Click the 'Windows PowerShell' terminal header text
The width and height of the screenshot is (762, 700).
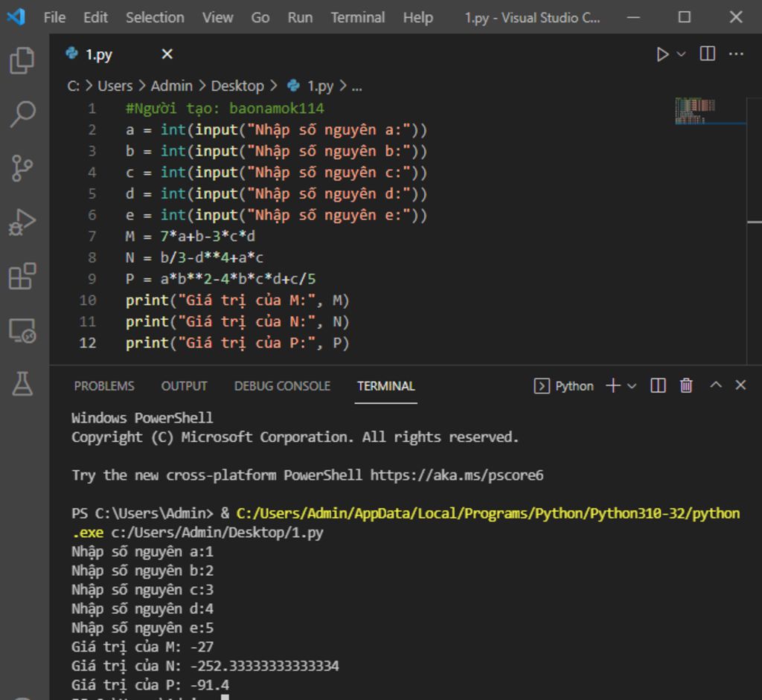pyautogui.click(x=142, y=418)
